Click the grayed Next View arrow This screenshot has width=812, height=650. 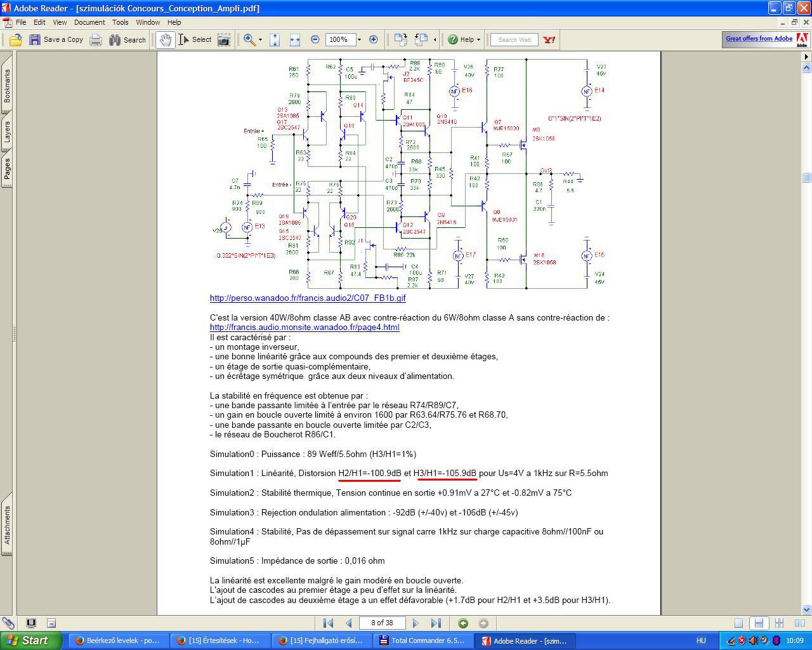point(483,623)
